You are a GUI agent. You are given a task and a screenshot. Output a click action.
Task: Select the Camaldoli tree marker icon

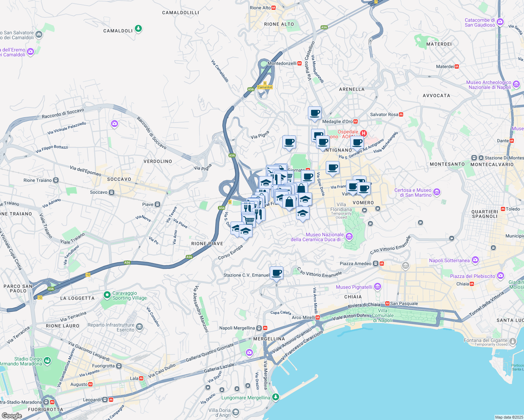point(138,28)
